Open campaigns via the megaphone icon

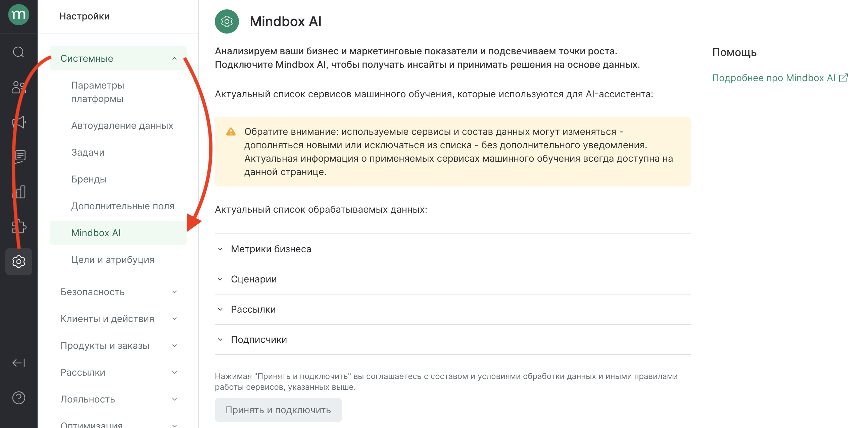click(x=18, y=122)
